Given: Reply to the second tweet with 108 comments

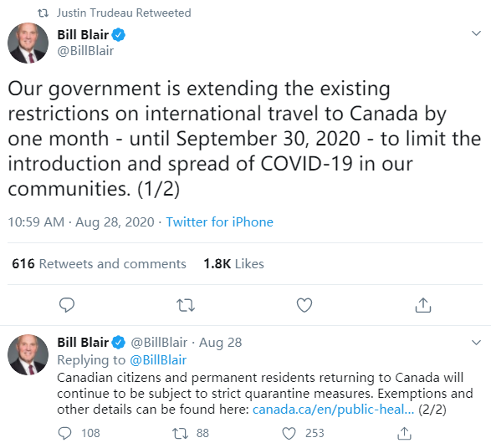Looking at the screenshot, I should click(x=79, y=433).
